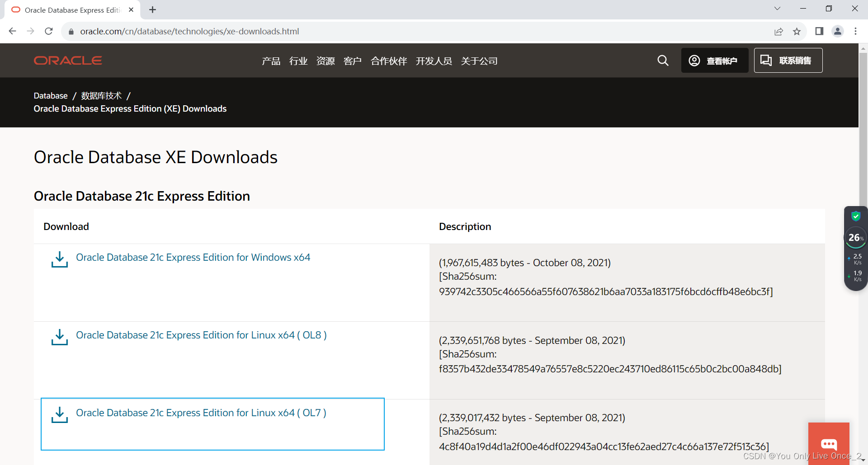
Task: Click the green shield security widget
Action: click(855, 216)
